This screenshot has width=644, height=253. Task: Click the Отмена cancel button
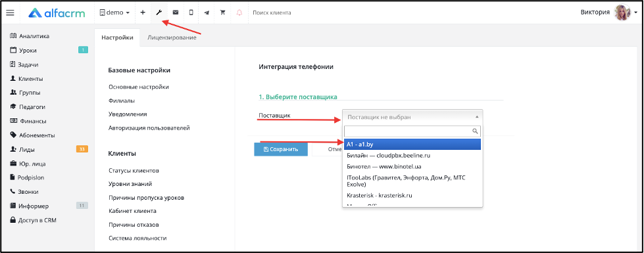pos(328,149)
